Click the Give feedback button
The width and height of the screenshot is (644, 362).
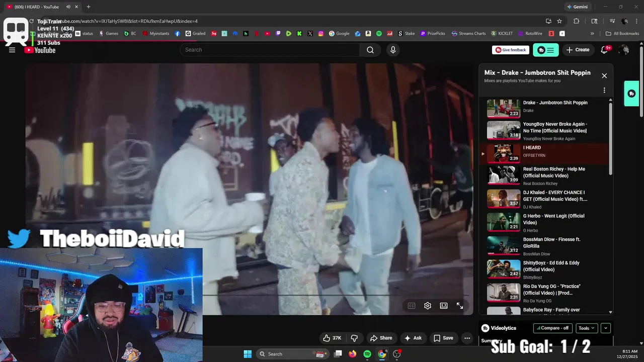[511, 50]
